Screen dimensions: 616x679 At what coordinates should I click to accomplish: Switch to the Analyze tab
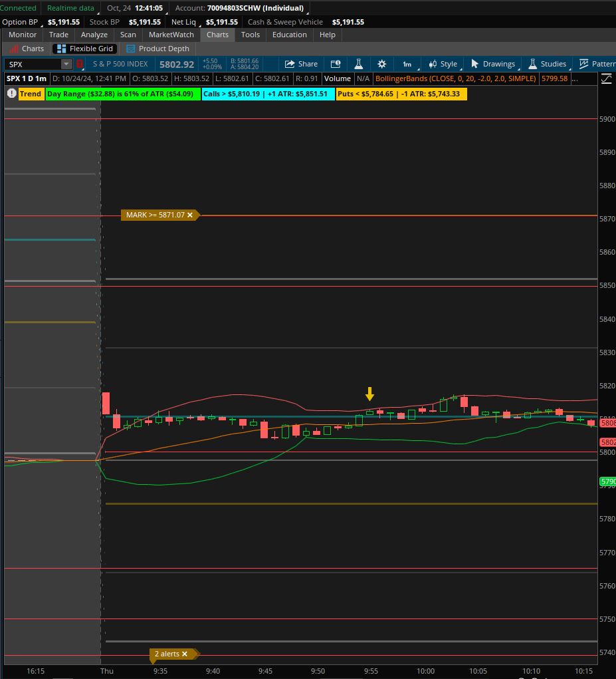point(94,35)
